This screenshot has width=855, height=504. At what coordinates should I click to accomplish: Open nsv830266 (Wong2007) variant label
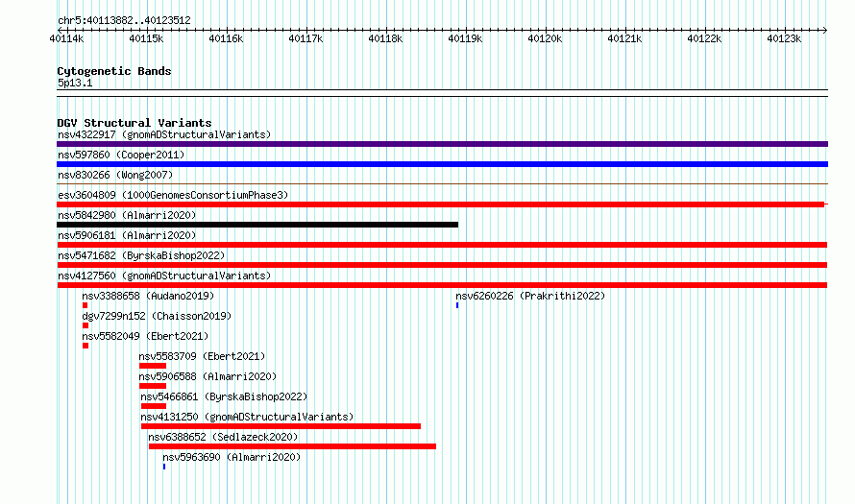(115, 175)
